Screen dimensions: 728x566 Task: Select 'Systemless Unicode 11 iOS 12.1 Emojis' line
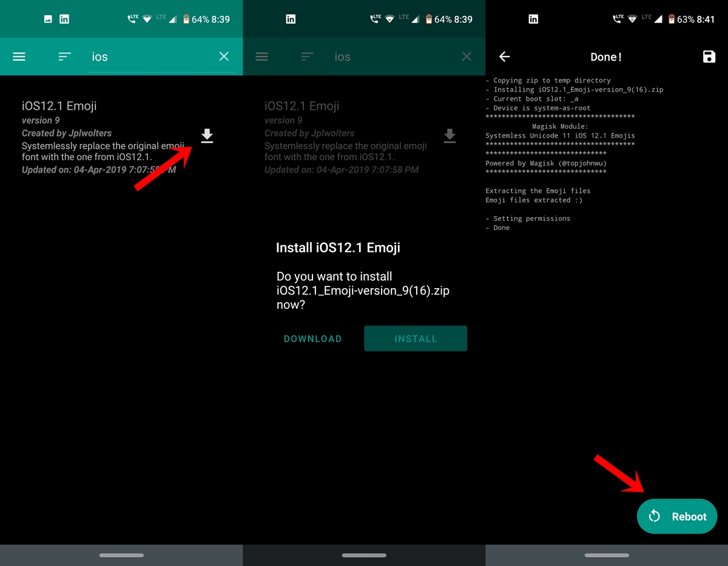pos(561,136)
